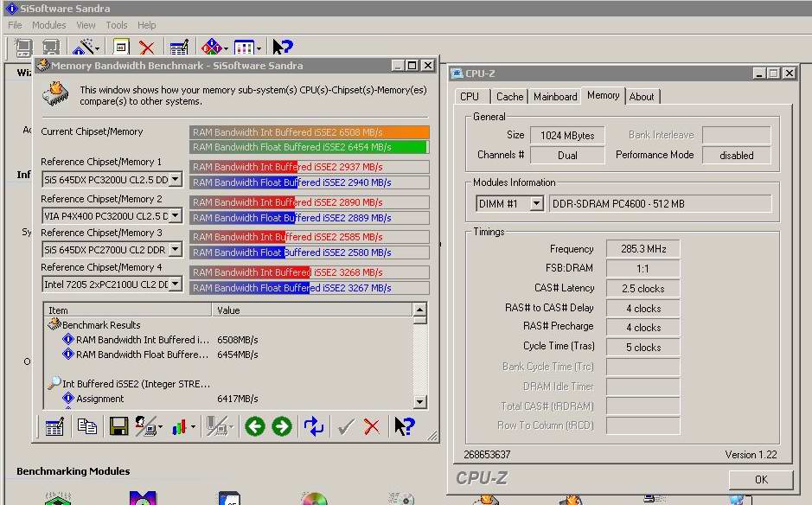
Task: Open the module properties window icon in Sandra's toolbar
Action: click(x=121, y=48)
